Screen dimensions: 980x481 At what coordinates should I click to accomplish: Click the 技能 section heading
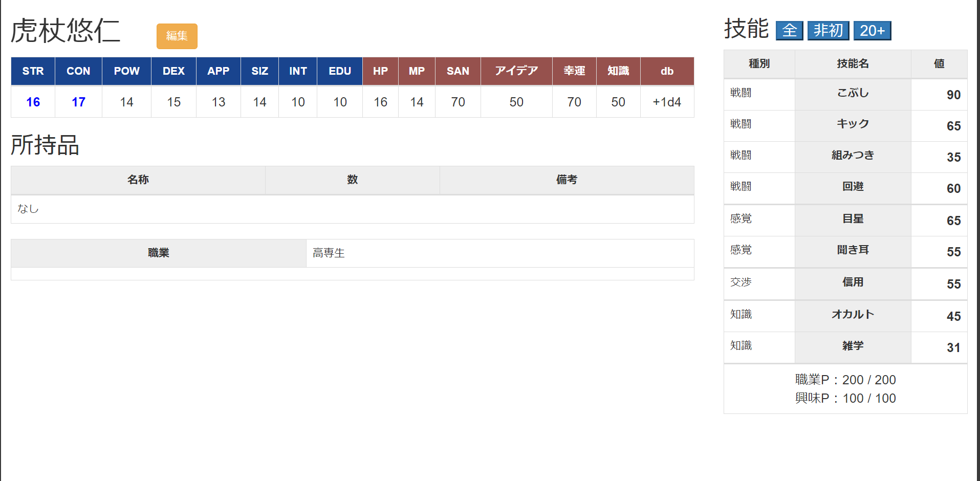click(746, 29)
